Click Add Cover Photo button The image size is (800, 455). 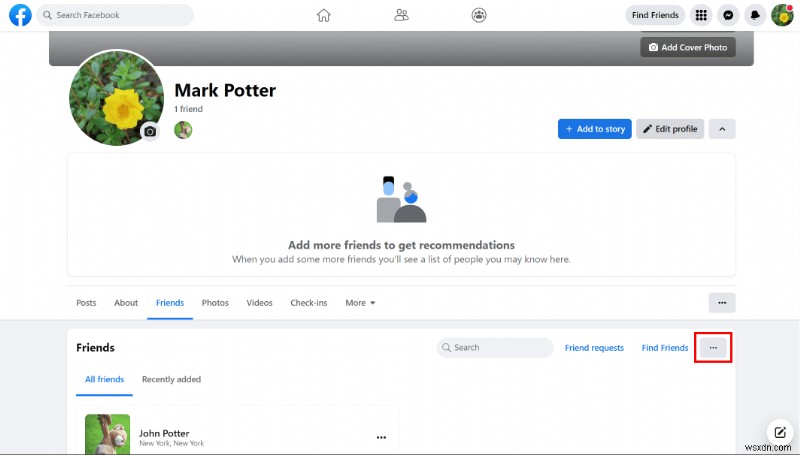(x=688, y=47)
